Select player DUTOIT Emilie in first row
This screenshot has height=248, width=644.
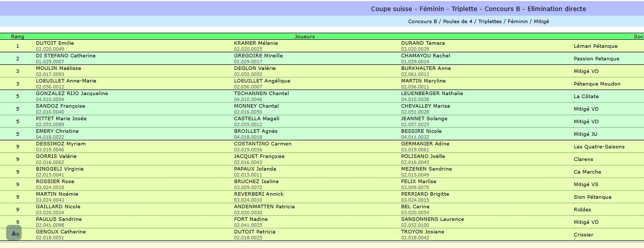tap(55, 43)
